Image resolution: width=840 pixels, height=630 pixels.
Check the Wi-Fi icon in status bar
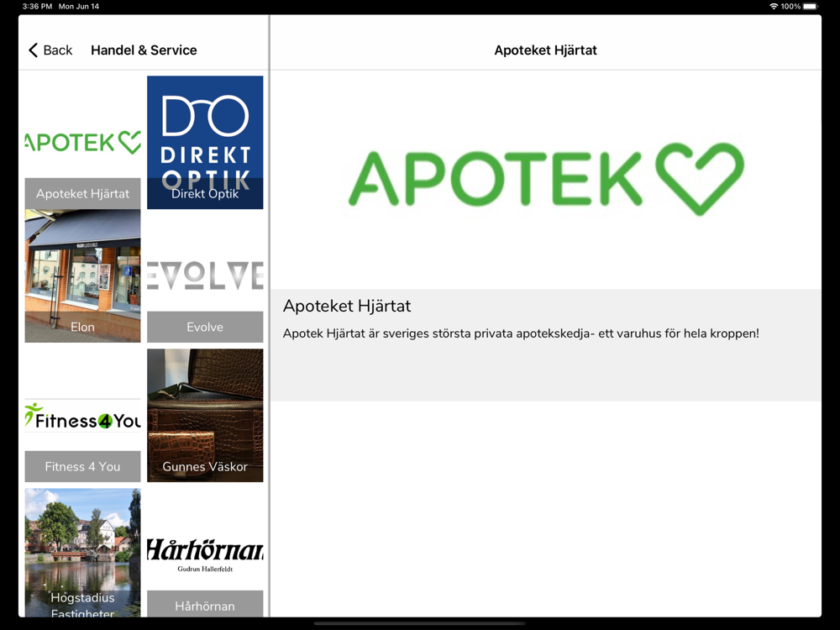click(x=774, y=7)
